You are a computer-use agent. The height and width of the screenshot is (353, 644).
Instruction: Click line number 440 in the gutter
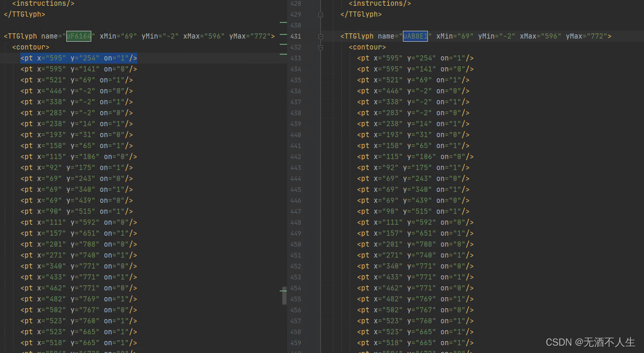tap(295, 135)
